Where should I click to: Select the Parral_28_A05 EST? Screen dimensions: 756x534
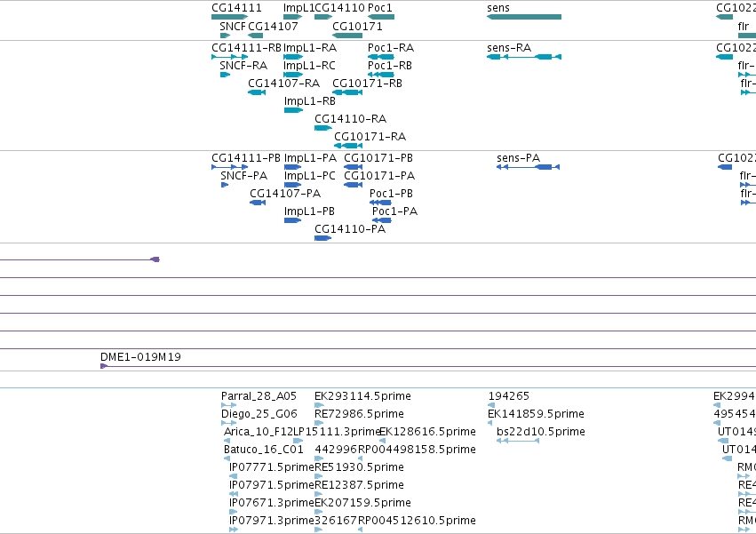(228, 406)
